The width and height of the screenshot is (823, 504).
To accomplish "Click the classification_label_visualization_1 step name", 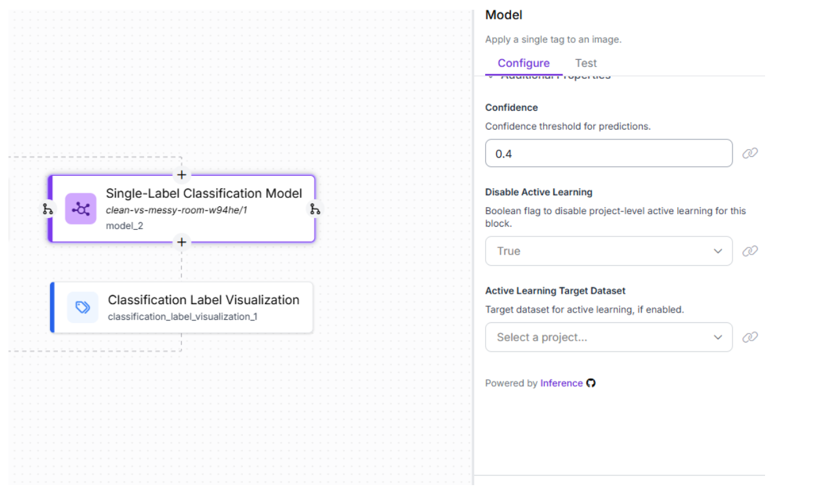I will (182, 316).
